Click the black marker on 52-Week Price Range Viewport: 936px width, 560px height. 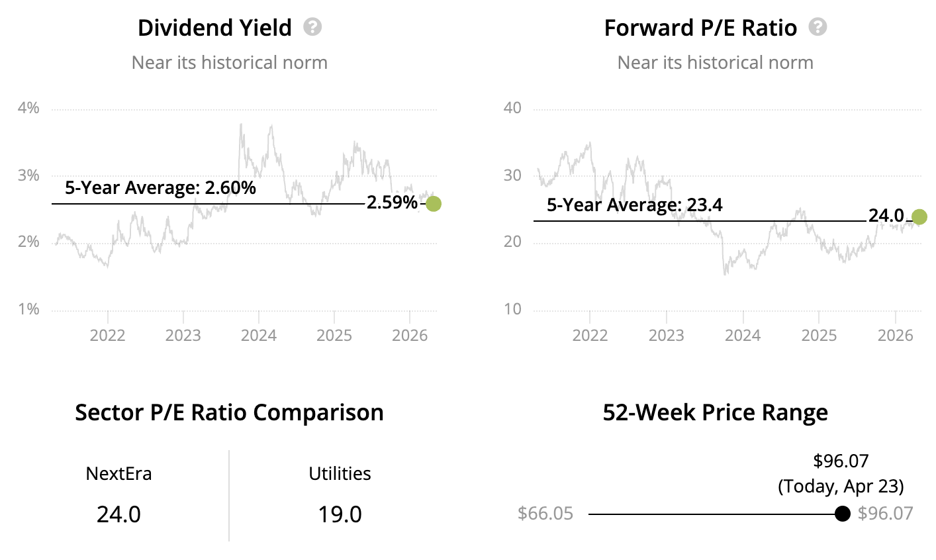pos(842,514)
